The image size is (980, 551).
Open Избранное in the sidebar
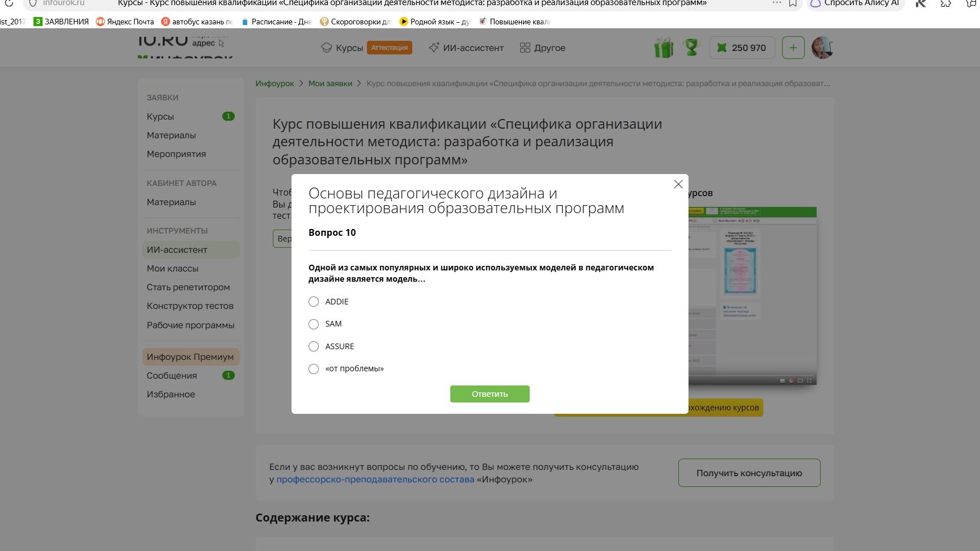(x=171, y=394)
